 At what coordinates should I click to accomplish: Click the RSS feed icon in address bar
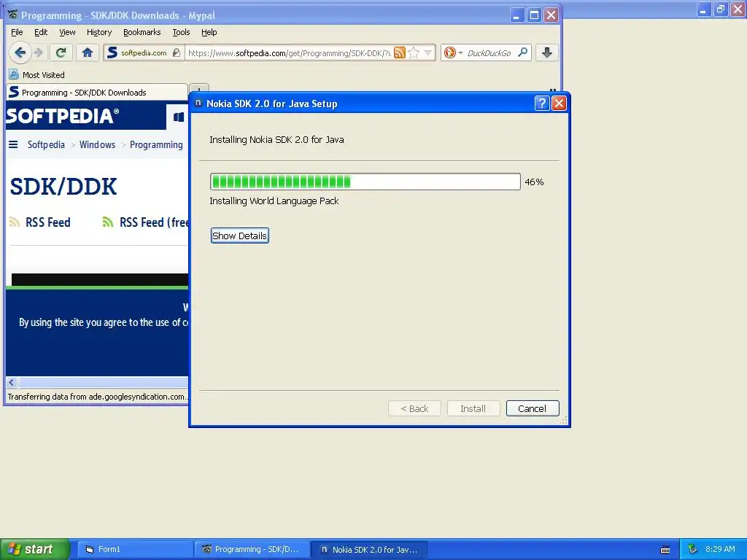click(399, 52)
